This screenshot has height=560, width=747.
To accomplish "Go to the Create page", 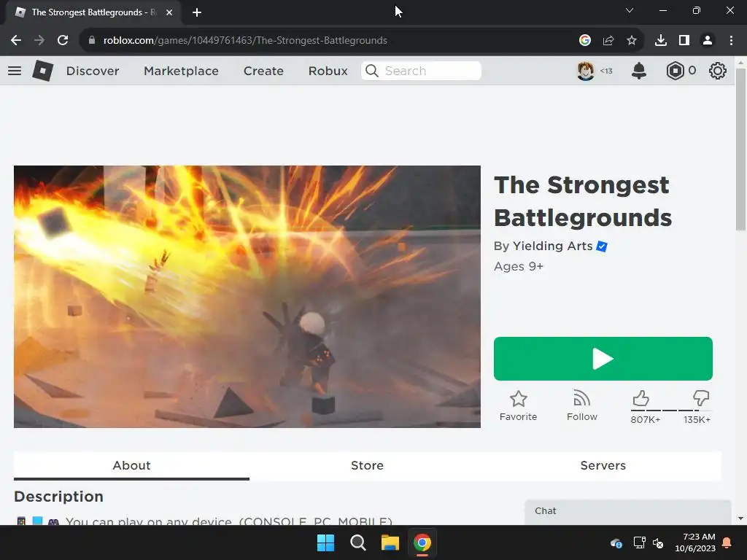I will (263, 71).
